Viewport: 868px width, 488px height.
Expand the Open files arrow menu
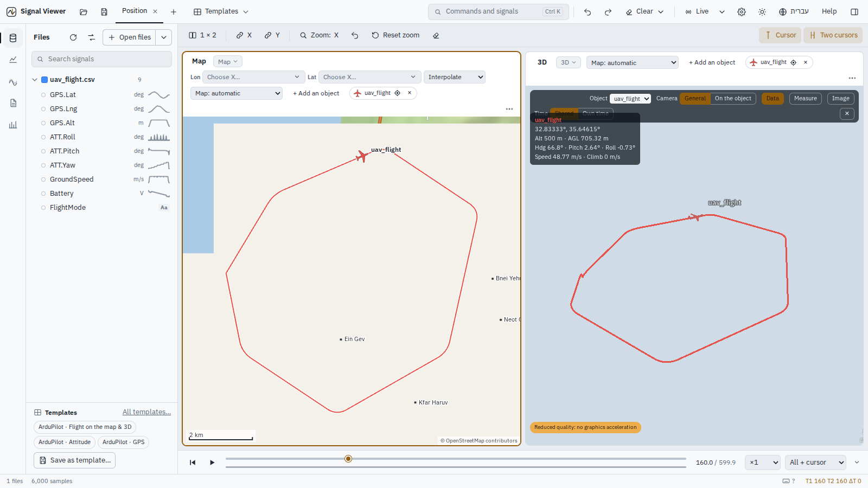click(164, 37)
